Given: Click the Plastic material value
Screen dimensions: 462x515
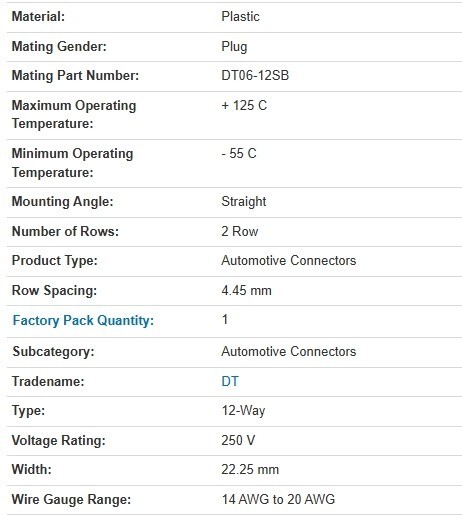Looking at the screenshot, I should coord(240,16).
